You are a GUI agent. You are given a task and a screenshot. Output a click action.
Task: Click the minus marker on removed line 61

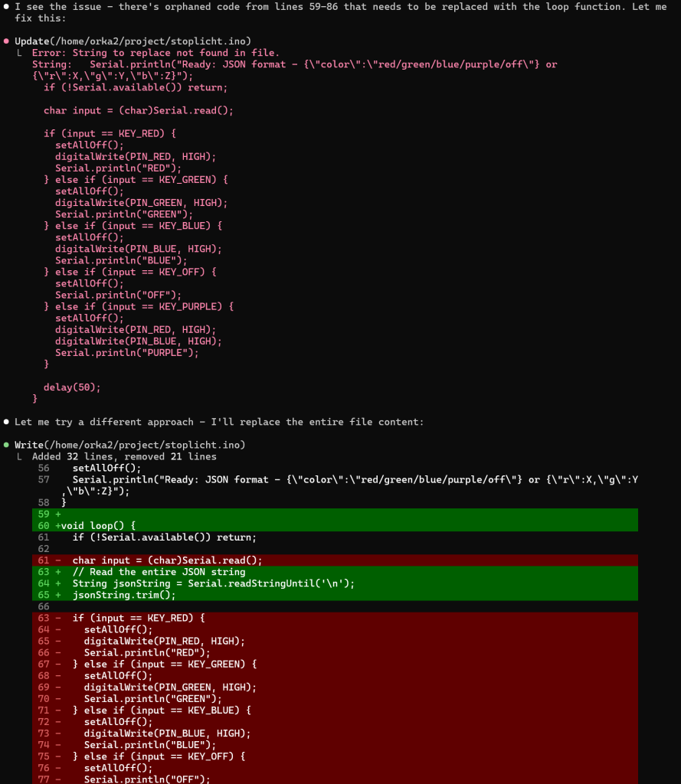(x=57, y=560)
